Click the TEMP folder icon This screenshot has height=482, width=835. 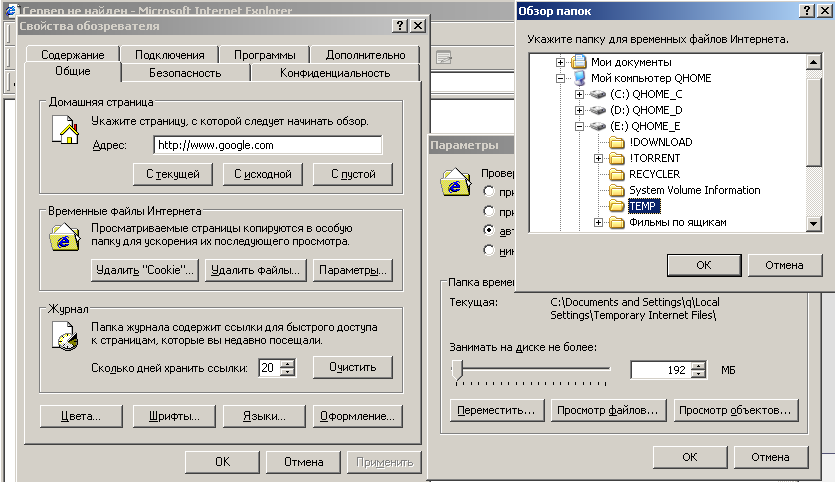click(617, 206)
